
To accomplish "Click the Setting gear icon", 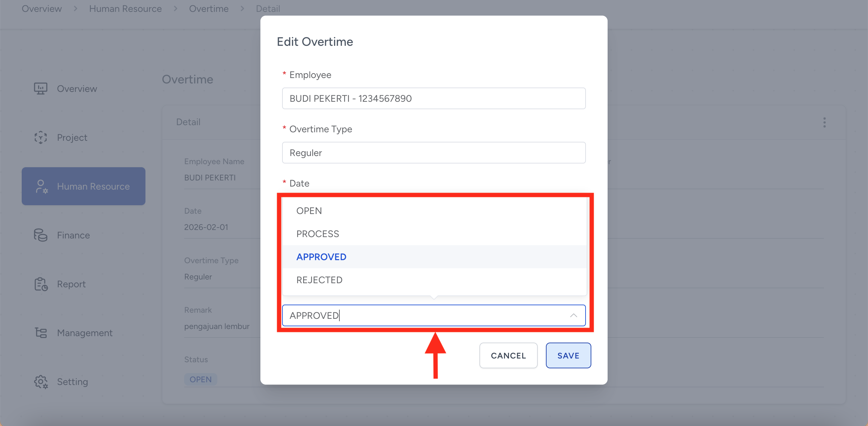I will tap(41, 382).
